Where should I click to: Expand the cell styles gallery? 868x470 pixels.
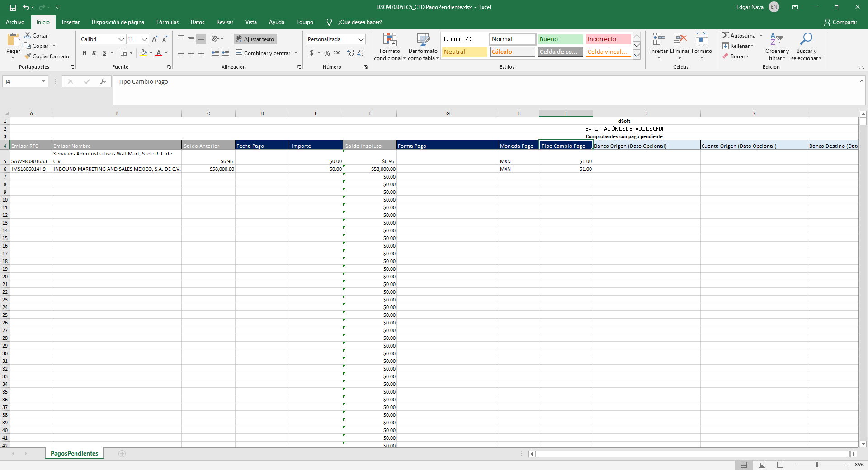(x=637, y=56)
